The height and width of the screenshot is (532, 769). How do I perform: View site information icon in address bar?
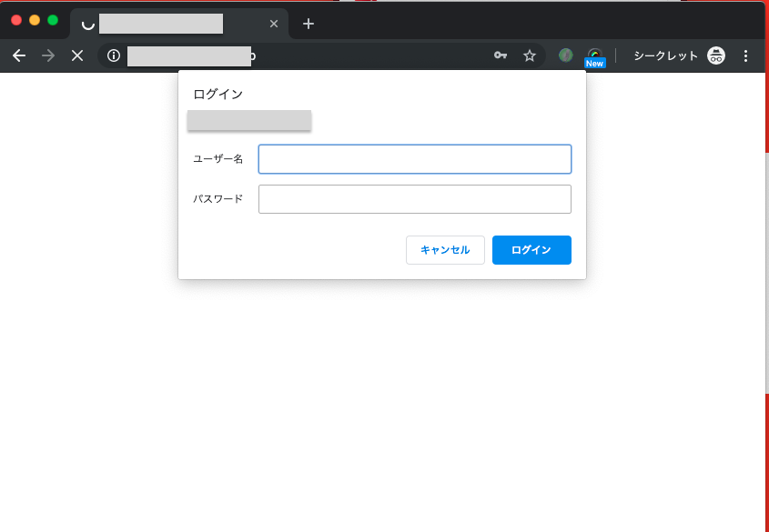click(114, 56)
